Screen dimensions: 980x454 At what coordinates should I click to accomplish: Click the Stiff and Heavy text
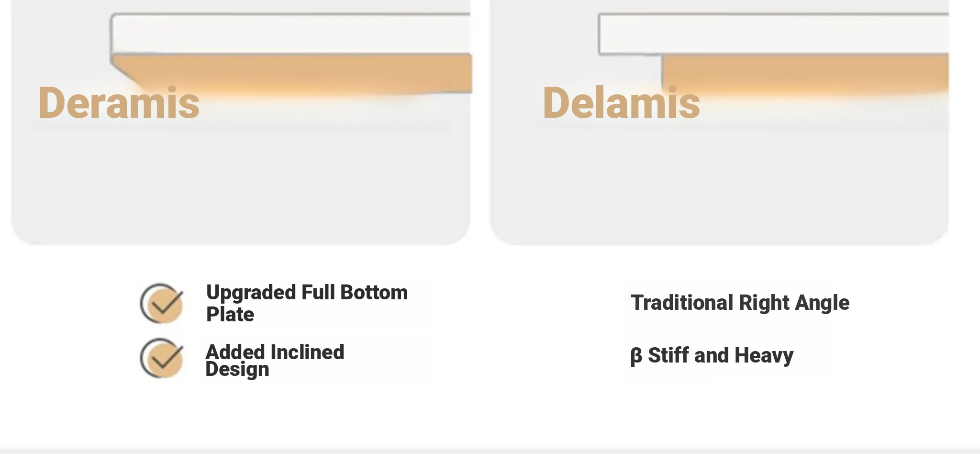(720, 356)
